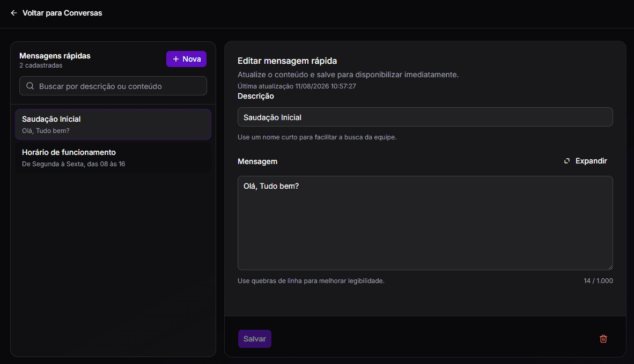Click the magnifier search icon
The height and width of the screenshot is (364, 634).
[x=30, y=86]
